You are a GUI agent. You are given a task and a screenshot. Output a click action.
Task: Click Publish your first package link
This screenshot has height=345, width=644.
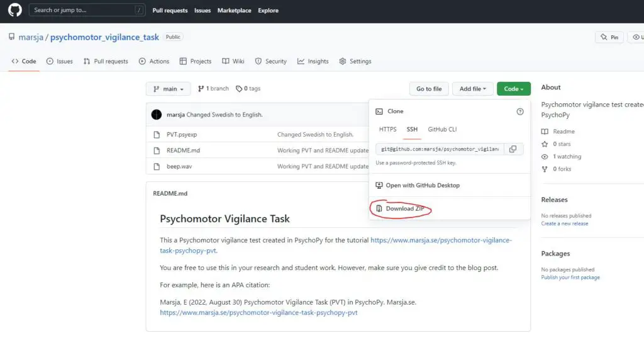pos(570,278)
